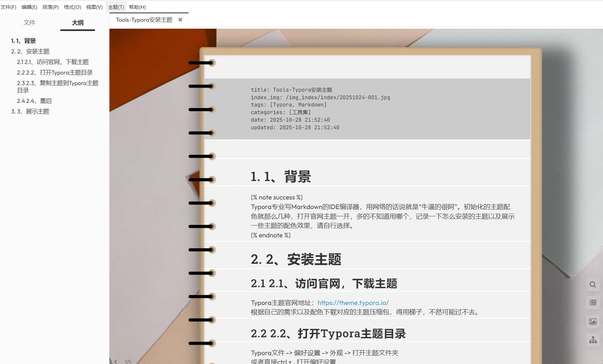This screenshot has width=603, height=364.
Task: Select 2. 2、安装主题 outline entry
Action: point(30,51)
